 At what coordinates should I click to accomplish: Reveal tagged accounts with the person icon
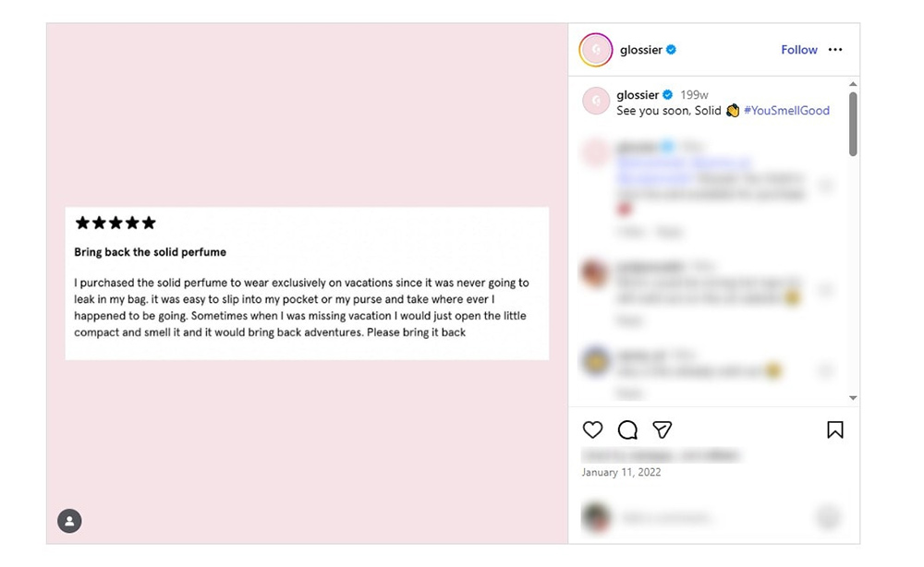click(69, 521)
